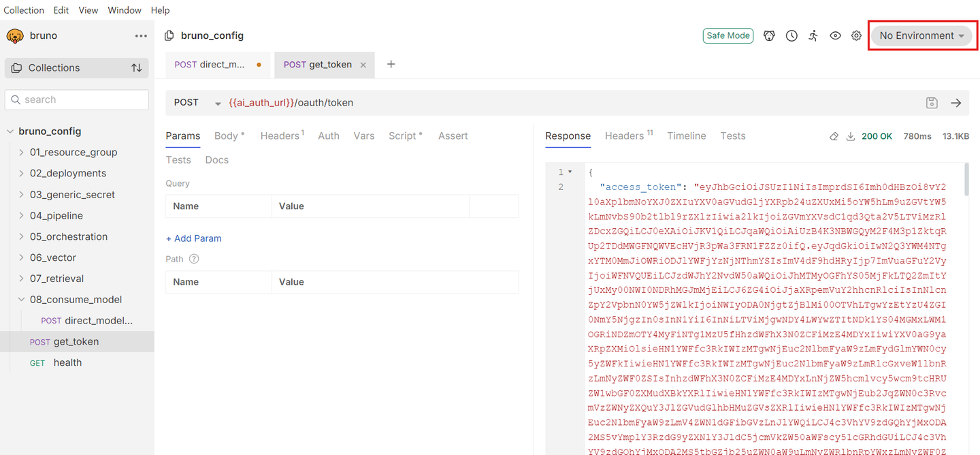
Task: Select the POST get_token request in sidebar
Action: [x=77, y=342]
